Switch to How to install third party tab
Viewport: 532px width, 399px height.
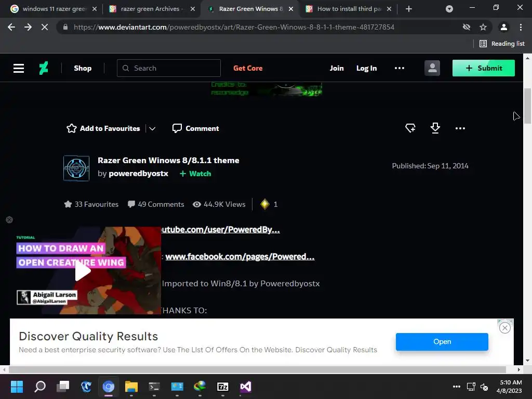(x=349, y=9)
